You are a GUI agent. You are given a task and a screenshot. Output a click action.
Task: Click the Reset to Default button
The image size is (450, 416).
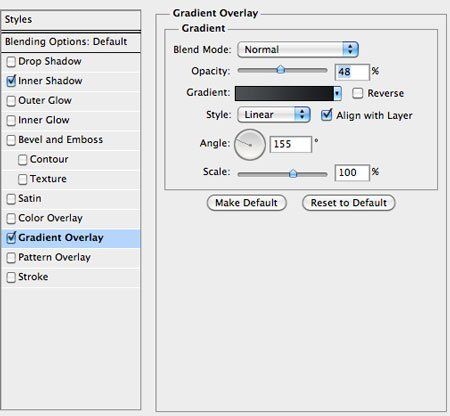349,203
